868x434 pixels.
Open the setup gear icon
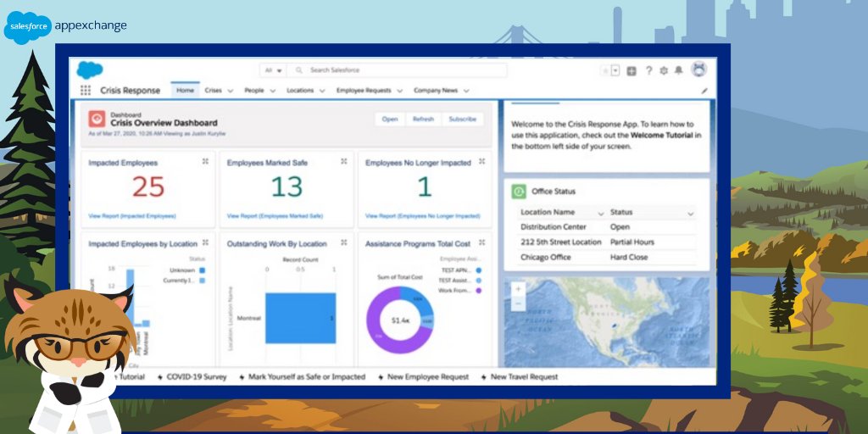point(664,71)
